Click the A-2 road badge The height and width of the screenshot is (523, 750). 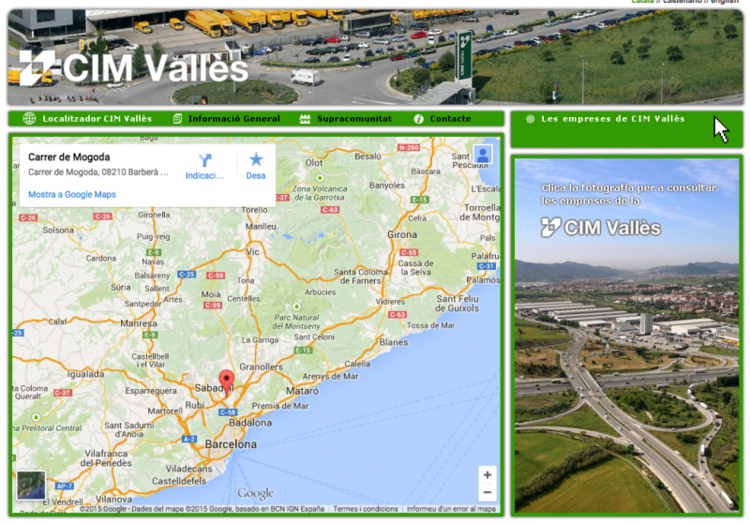click(x=189, y=439)
